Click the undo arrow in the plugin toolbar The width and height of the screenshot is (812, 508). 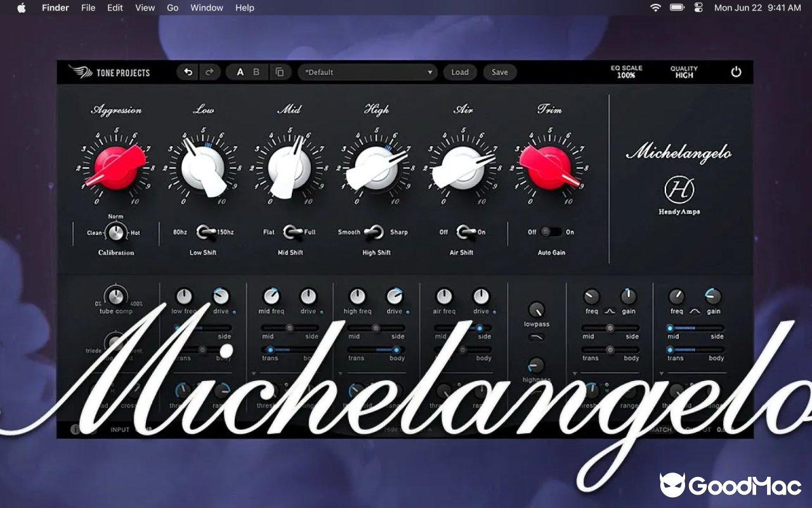tap(188, 72)
